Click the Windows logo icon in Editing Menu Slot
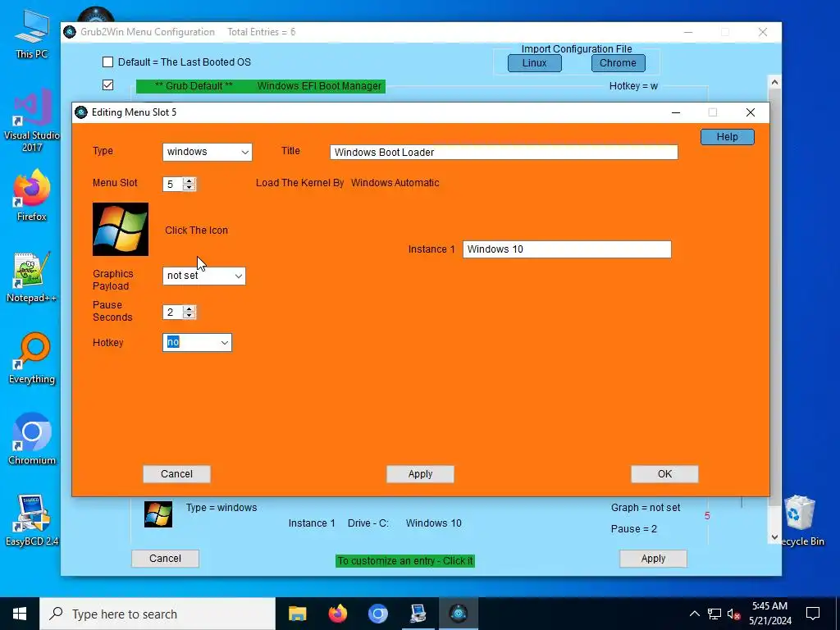The image size is (840, 630). (121, 230)
